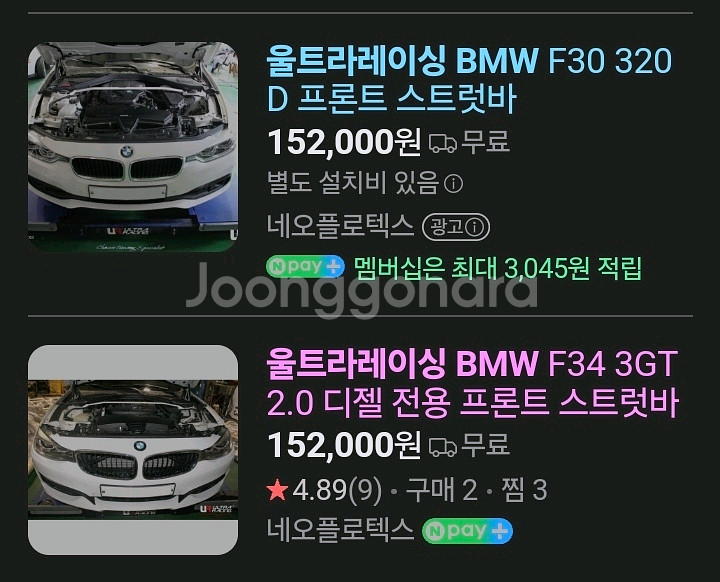Click the Npay plus badge in second listing
This screenshot has width=720, height=582.
click(467, 531)
